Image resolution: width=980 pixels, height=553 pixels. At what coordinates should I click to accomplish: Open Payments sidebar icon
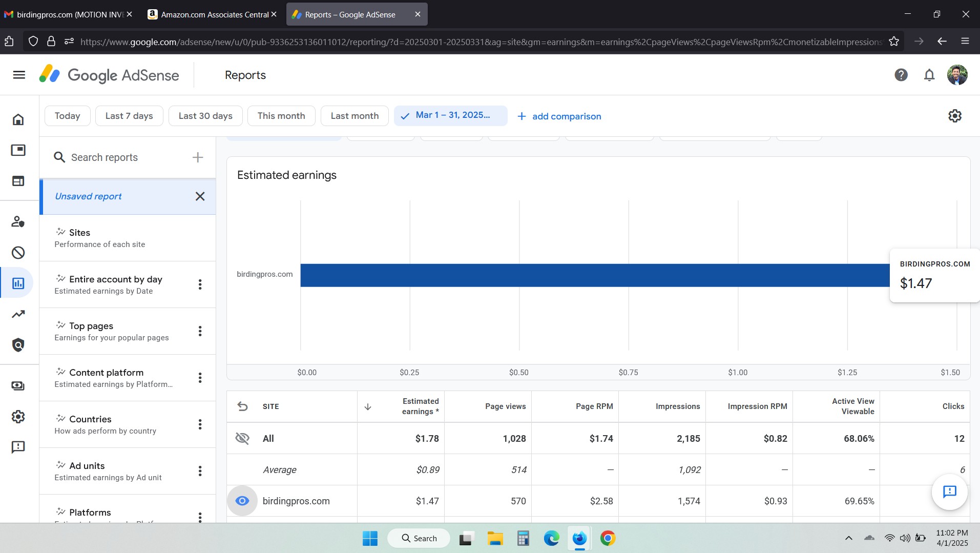click(18, 386)
